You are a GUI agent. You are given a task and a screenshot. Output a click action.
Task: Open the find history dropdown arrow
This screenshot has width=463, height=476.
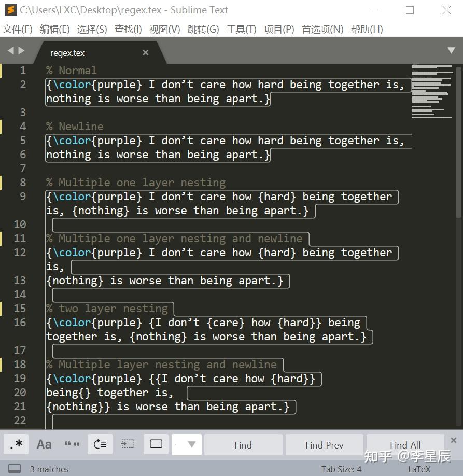(191, 444)
